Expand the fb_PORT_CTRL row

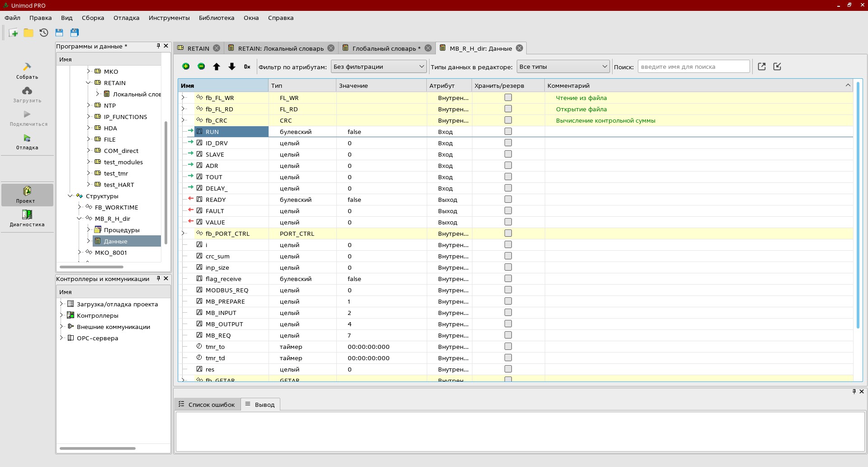tap(183, 233)
